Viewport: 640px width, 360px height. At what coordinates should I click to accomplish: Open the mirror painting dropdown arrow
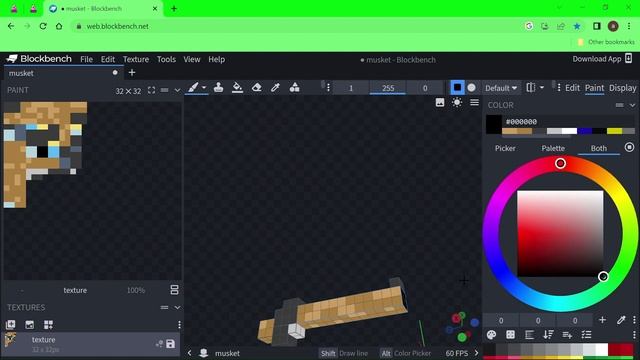[x=542, y=87]
